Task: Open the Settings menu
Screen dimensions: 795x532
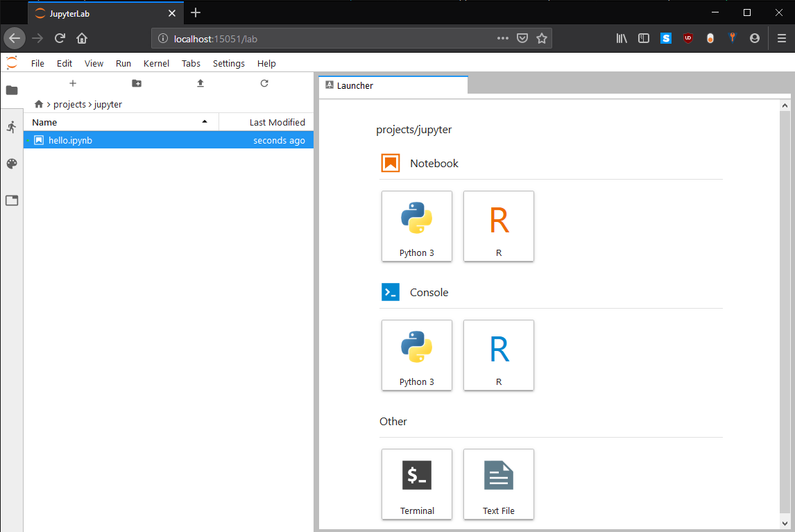Action: click(229, 63)
